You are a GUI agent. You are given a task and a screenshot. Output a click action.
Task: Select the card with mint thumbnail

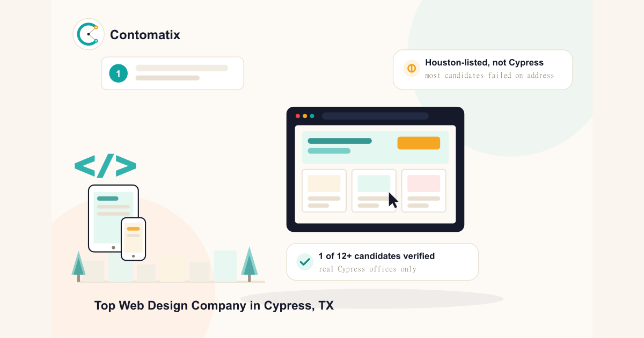pyautogui.click(x=374, y=191)
